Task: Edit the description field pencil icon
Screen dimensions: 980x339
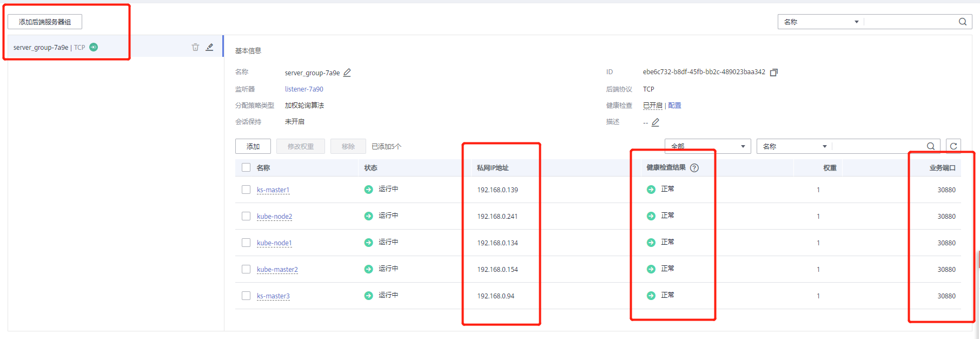Action: pyautogui.click(x=655, y=122)
